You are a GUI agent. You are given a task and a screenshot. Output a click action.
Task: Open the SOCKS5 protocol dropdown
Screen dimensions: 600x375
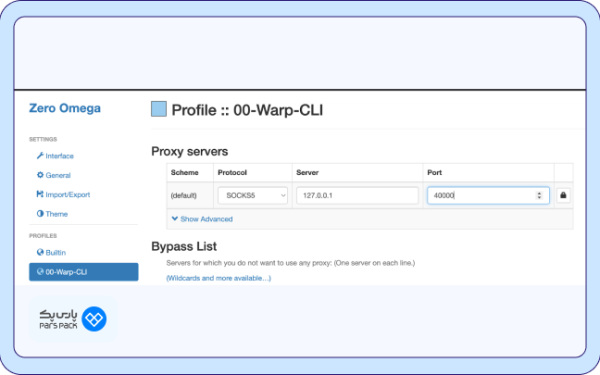coord(253,196)
